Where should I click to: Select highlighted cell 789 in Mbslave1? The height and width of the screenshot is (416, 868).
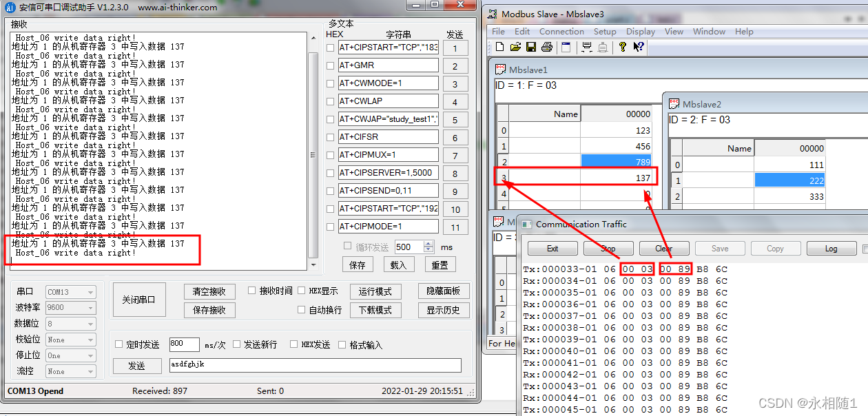(x=617, y=162)
